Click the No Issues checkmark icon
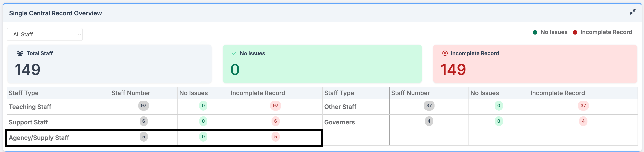 point(234,53)
